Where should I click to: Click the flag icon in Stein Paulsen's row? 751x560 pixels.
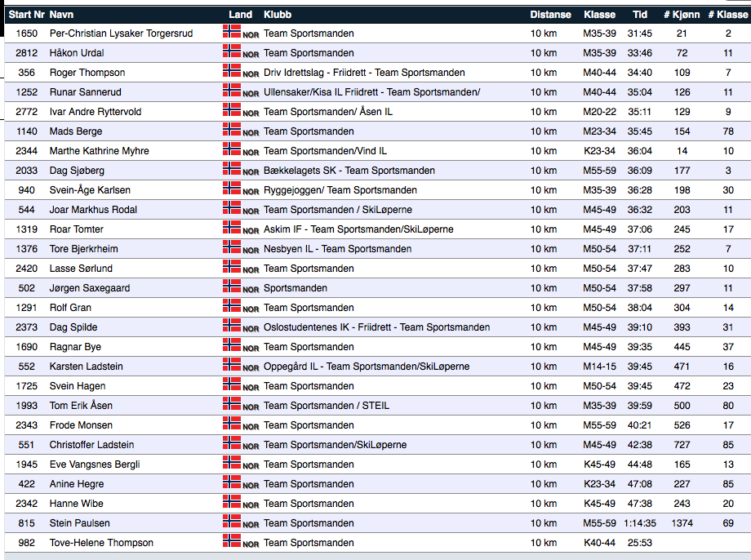232,522
